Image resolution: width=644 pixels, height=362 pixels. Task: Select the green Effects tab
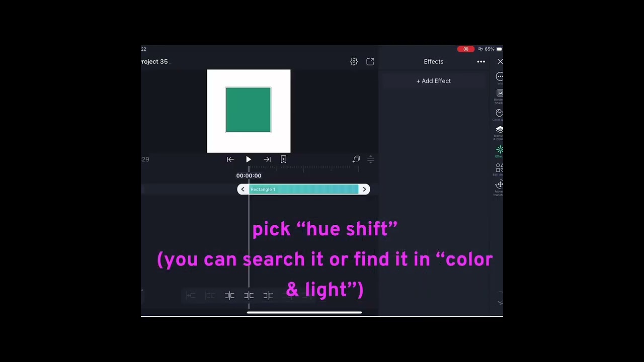[x=499, y=151]
